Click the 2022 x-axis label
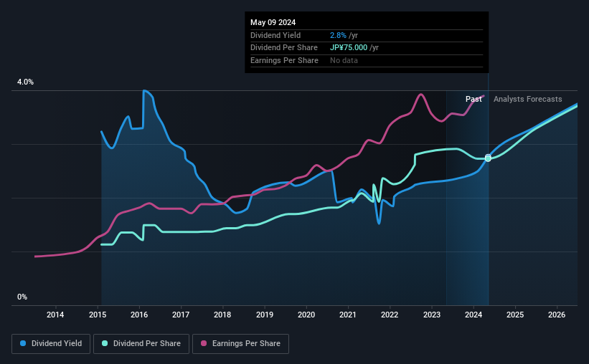This screenshot has height=364, width=589. tap(390, 315)
